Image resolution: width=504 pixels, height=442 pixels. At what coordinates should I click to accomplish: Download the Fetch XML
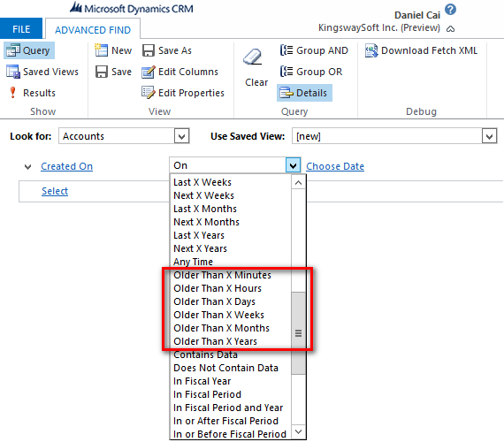pos(421,50)
